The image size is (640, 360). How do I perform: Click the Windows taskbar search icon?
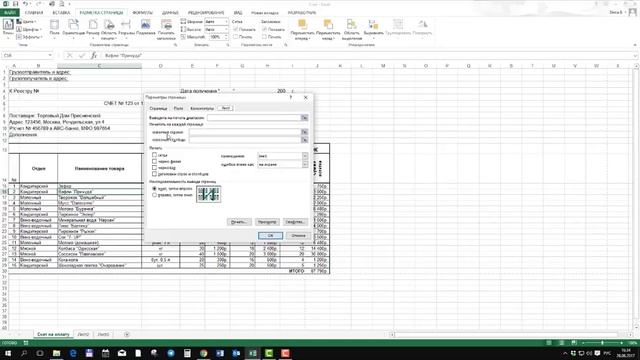[x=24, y=353]
